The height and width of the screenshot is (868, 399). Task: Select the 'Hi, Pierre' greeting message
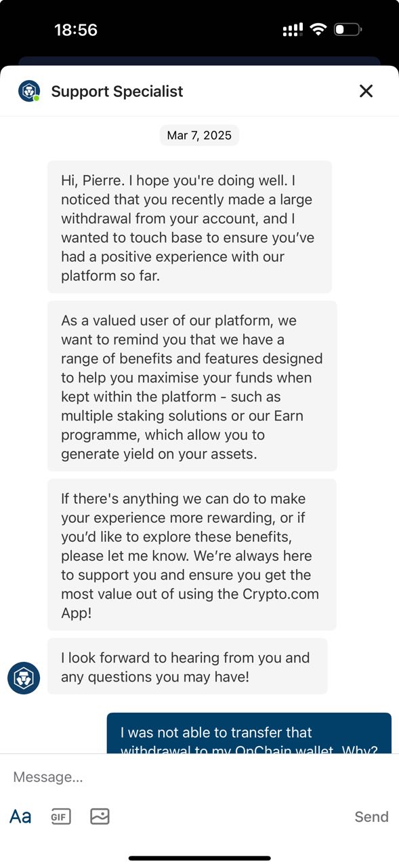[x=190, y=226]
